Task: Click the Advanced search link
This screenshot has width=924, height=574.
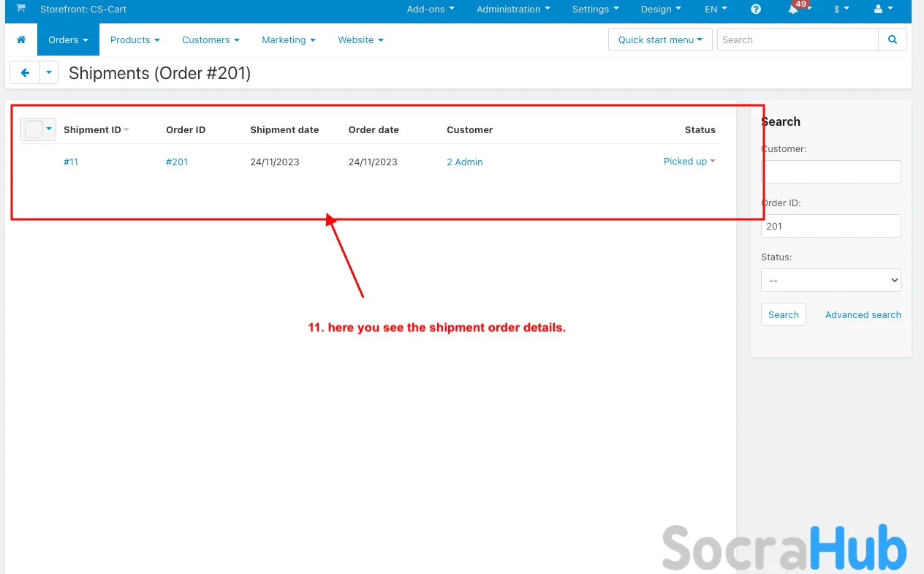Action: (863, 315)
